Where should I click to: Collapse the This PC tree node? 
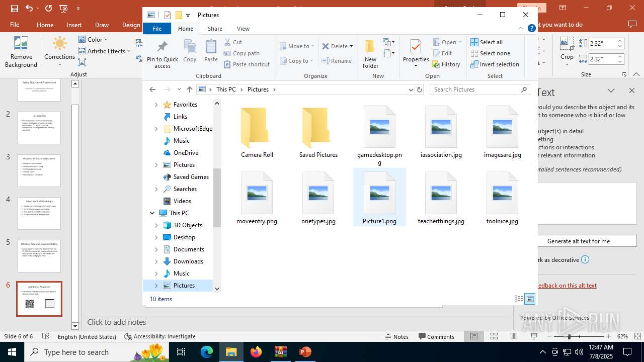click(152, 213)
